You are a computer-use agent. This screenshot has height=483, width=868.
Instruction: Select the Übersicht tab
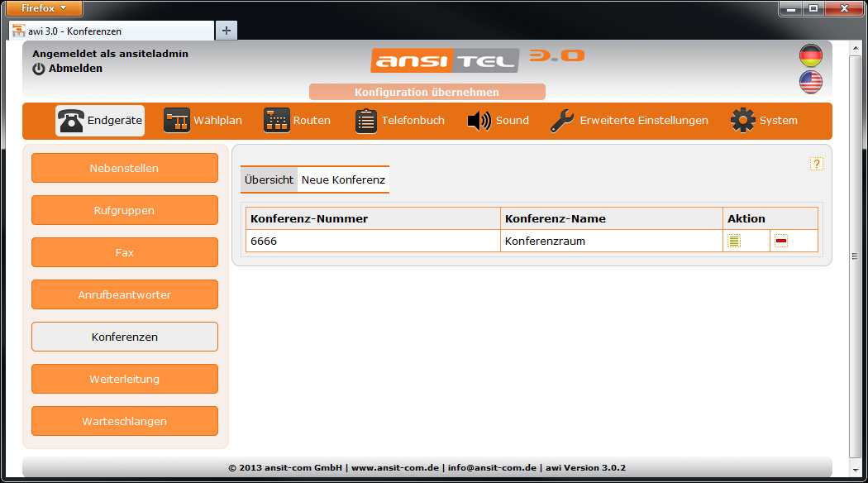pyautogui.click(x=269, y=179)
